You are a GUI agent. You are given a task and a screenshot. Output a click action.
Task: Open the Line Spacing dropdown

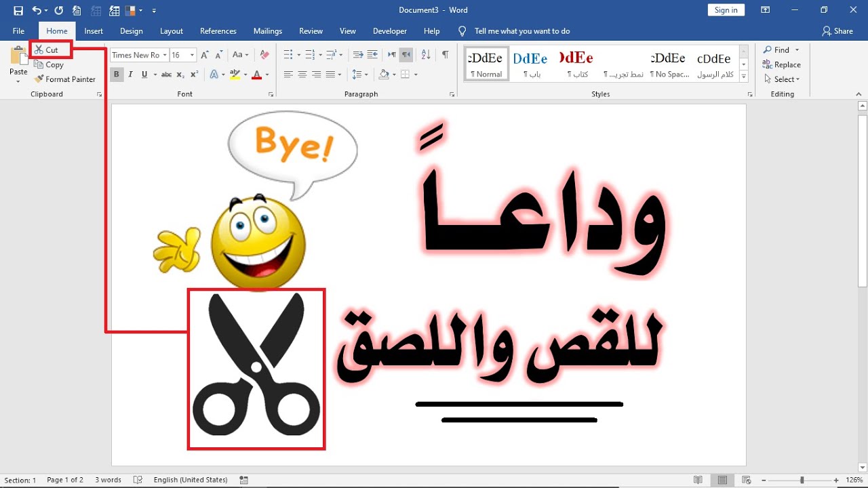point(360,75)
